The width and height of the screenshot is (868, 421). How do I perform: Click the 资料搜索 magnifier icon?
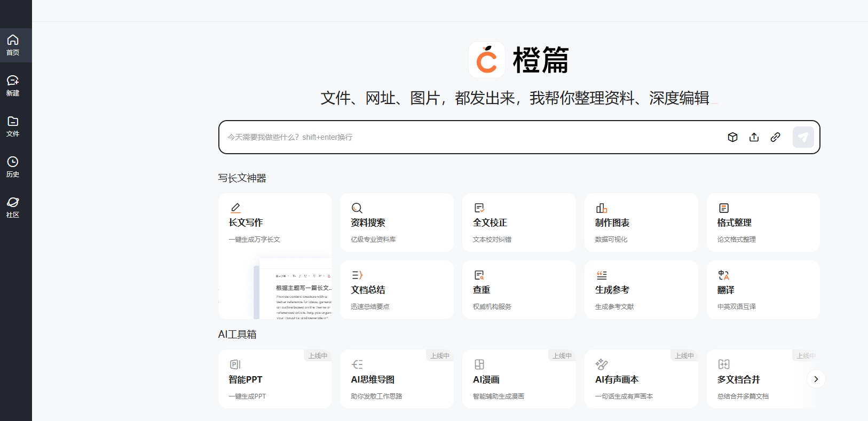(x=357, y=208)
